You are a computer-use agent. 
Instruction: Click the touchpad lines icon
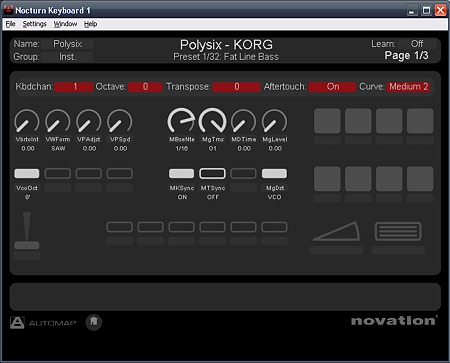tap(398, 231)
